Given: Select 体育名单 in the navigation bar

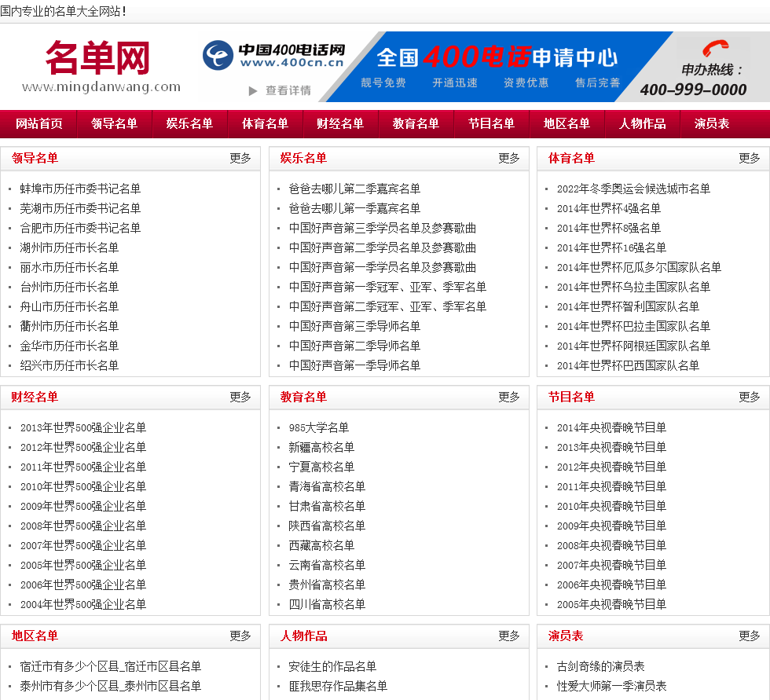Looking at the screenshot, I should coord(266,123).
